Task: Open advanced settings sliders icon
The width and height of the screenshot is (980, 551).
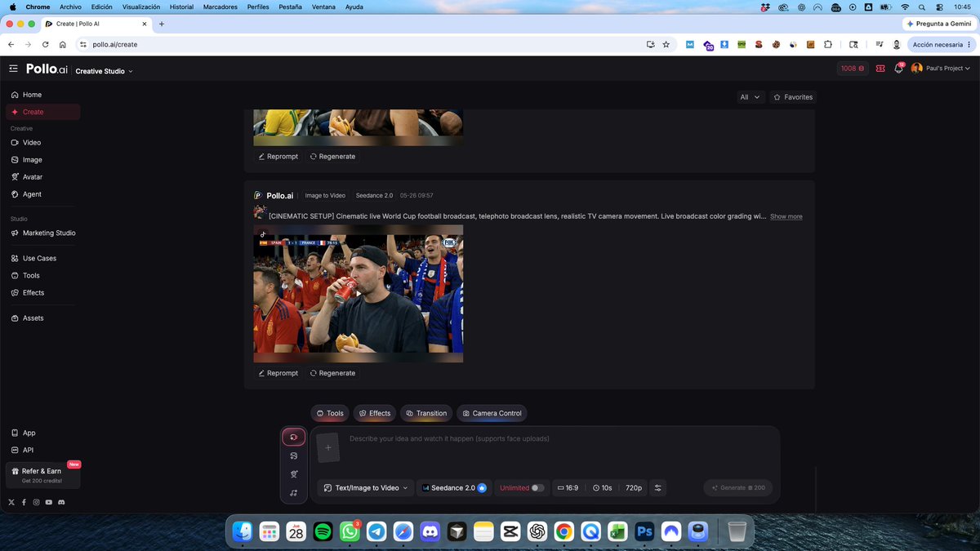Action: coord(658,488)
